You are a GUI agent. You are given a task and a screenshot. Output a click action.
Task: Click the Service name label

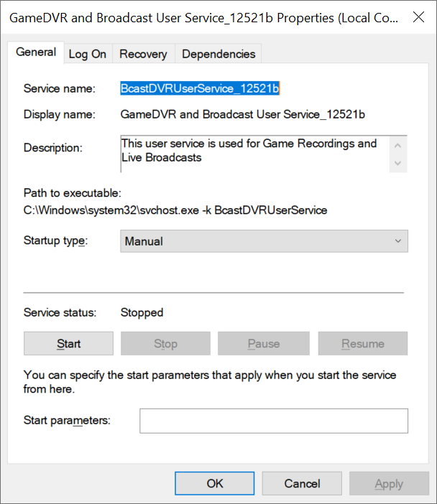(60, 88)
